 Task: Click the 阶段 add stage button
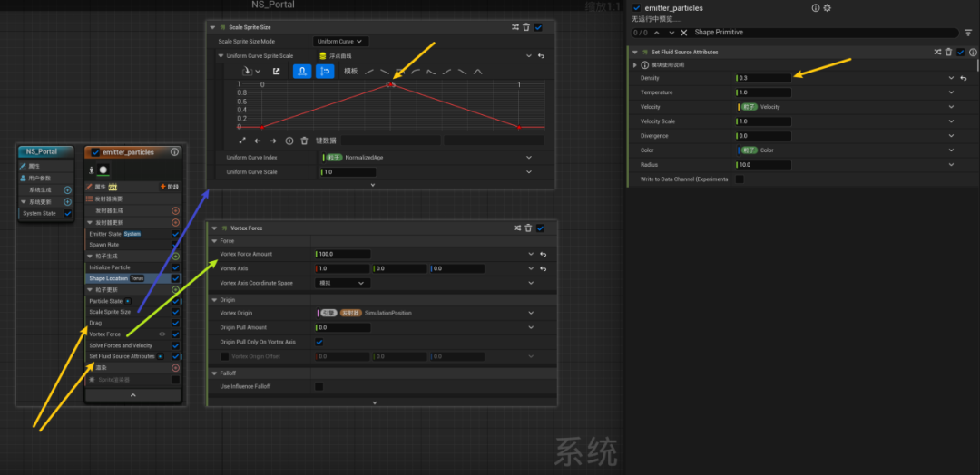coord(170,187)
